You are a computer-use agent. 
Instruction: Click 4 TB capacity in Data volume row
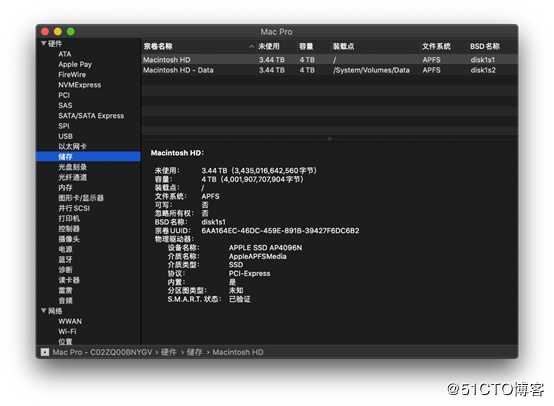point(307,70)
